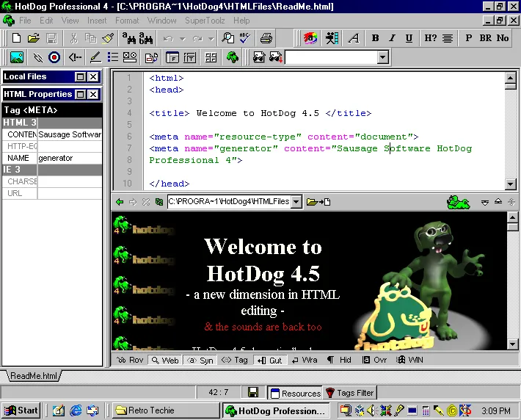Edit the CONTENT property value field

click(x=70, y=134)
